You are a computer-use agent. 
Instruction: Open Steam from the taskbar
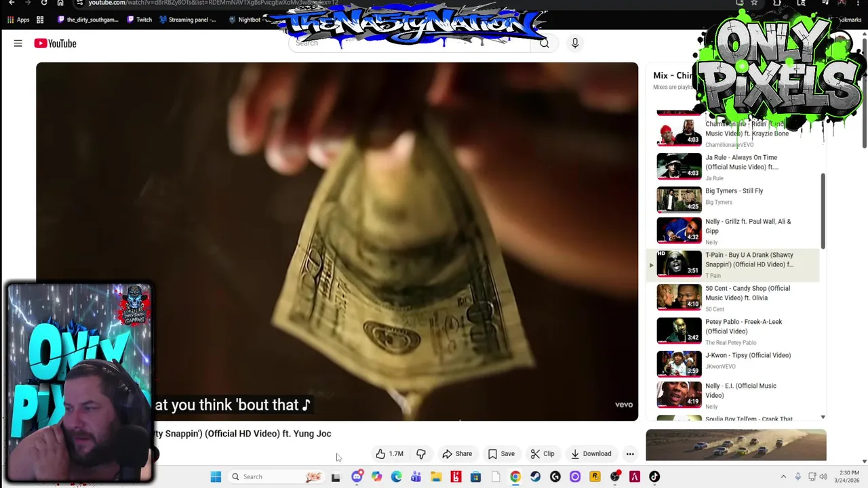pos(535,476)
